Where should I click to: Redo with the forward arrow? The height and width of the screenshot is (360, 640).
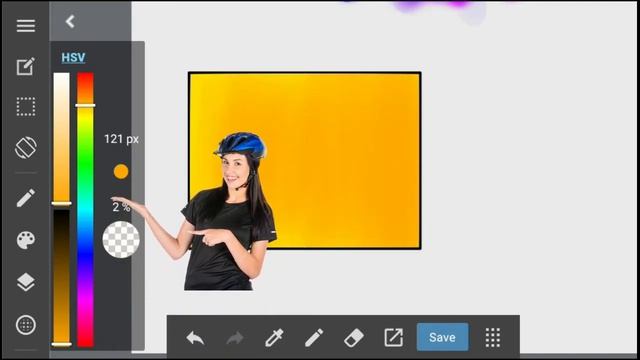click(235, 338)
